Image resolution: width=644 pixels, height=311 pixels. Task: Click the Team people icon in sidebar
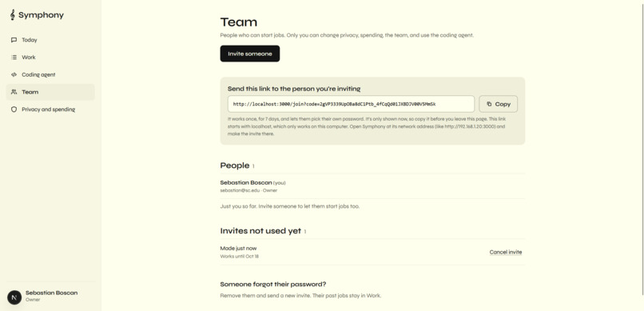coord(14,92)
